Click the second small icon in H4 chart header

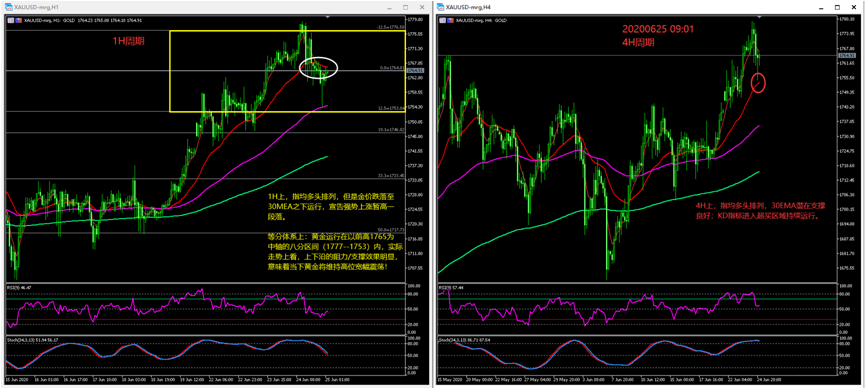(449, 20)
